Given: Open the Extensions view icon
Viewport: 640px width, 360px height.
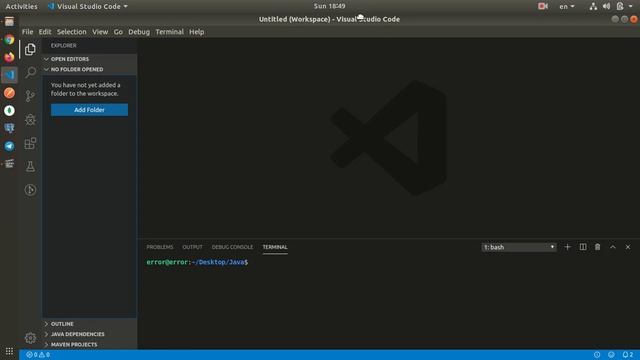Looking at the screenshot, I should pyautogui.click(x=30, y=143).
